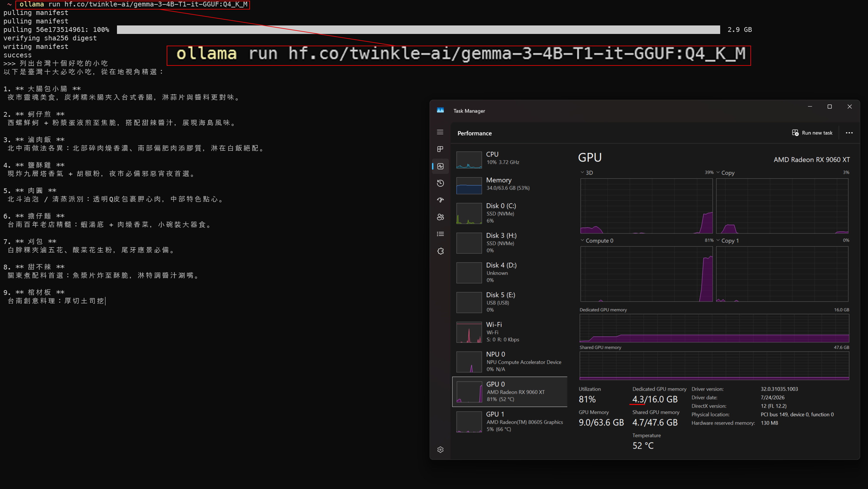The image size is (868, 489).
Task: Open the Task Manager hamburger navigation menu
Action: [x=440, y=132]
